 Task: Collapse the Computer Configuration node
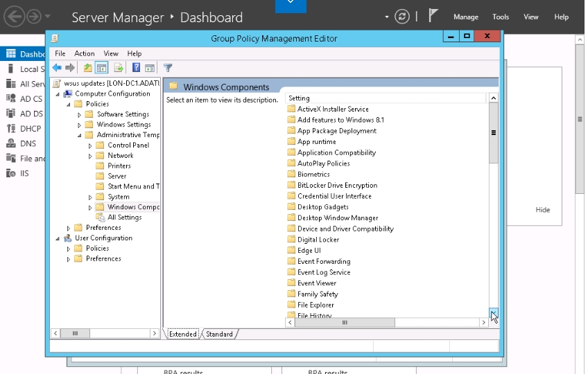[x=58, y=94]
